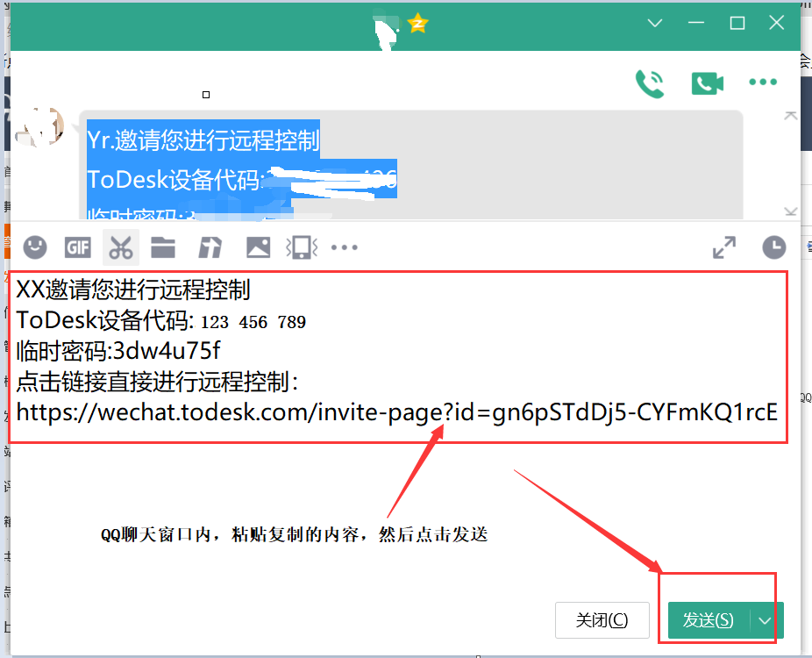Image resolution: width=812 pixels, height=658 pixels.
Task: Send a picture via image icon
Action: coord(258,247)
